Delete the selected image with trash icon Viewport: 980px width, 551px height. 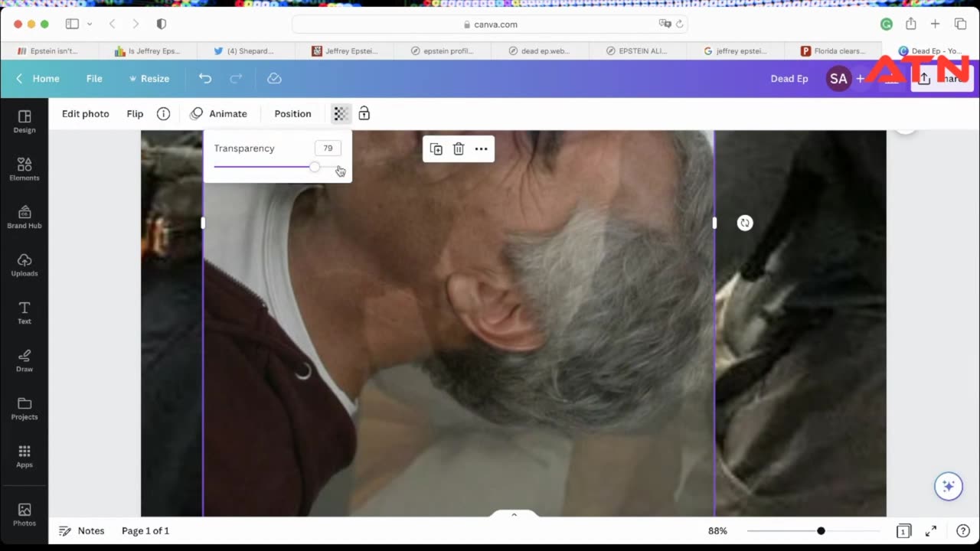(459, 149)
